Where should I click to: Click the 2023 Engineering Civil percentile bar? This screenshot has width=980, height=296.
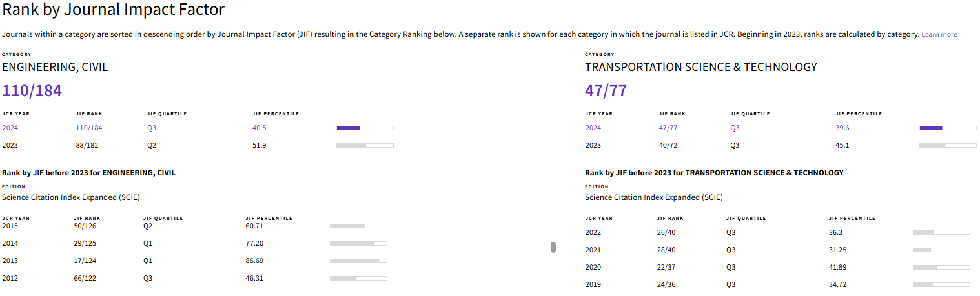(365, 145)
